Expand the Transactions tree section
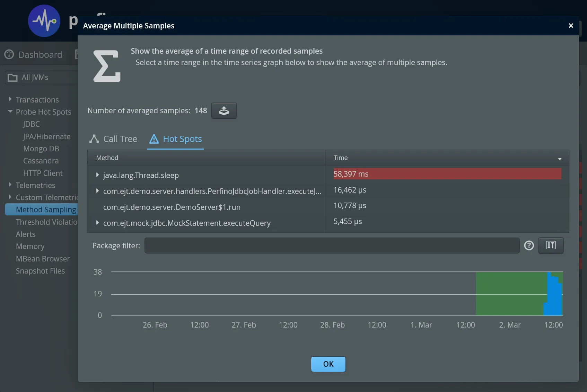 pos(10,99)
